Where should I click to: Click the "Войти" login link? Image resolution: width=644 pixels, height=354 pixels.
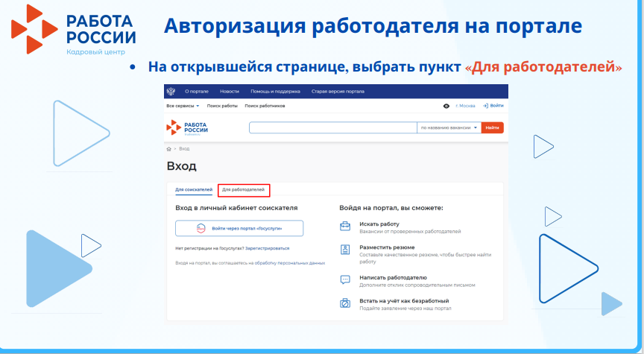(493, 106)
